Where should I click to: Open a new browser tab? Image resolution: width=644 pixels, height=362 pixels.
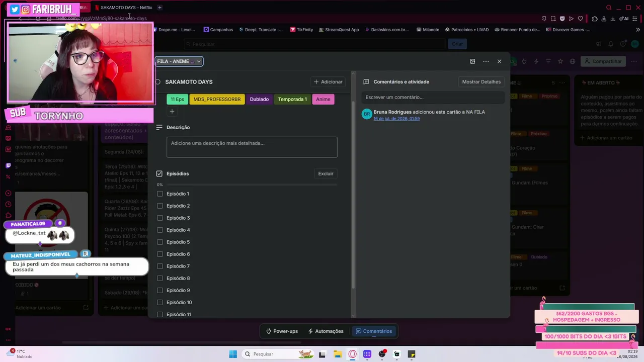click(159, 8)
